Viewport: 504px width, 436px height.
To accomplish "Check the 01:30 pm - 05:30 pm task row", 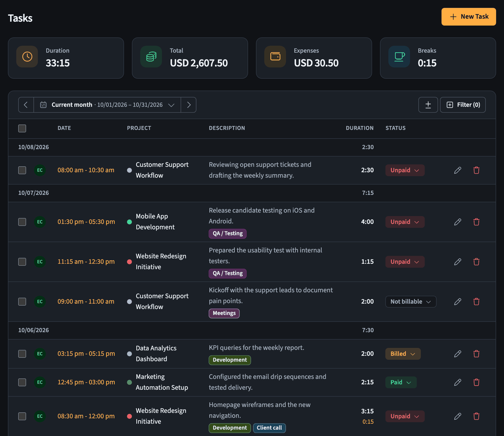I will pos(22,222).
